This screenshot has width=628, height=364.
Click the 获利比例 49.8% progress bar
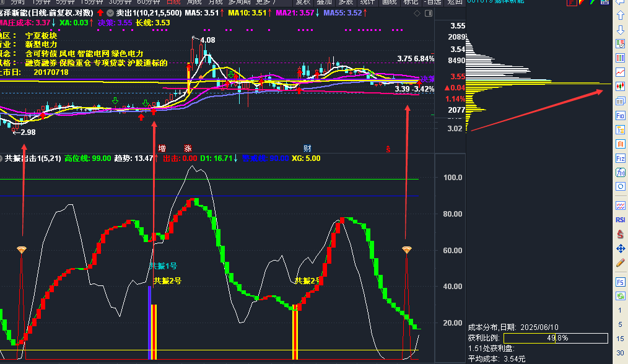tap(556, 338)
